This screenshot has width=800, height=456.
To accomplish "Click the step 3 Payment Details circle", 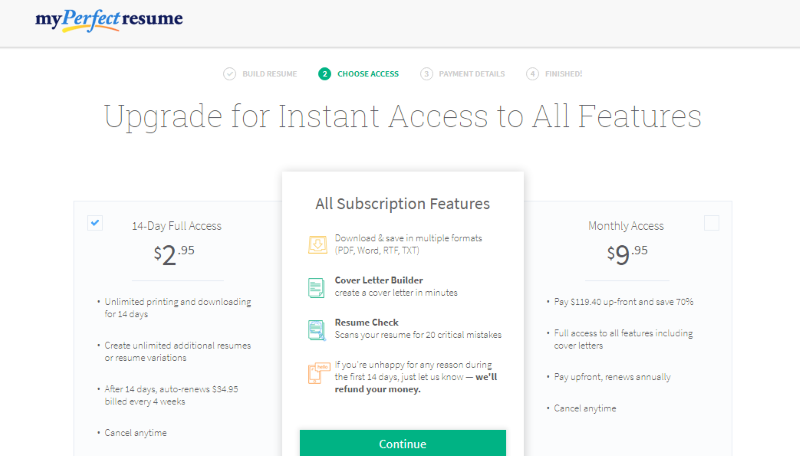I will click(426, 74).
